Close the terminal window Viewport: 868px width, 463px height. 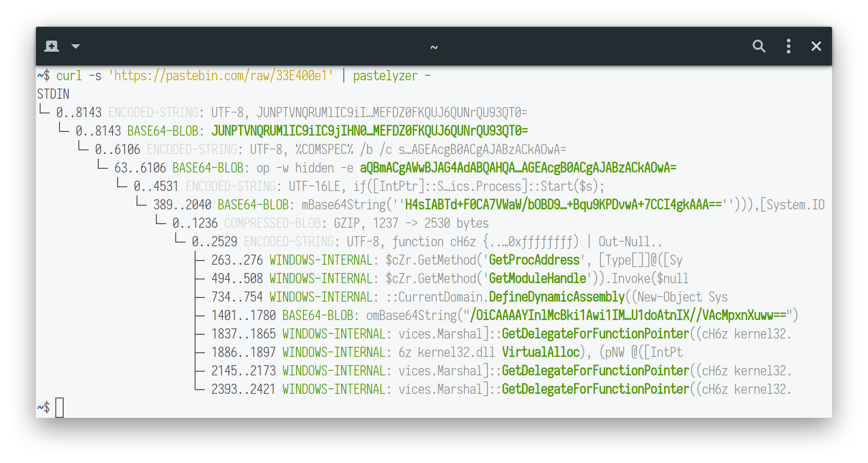816,46
